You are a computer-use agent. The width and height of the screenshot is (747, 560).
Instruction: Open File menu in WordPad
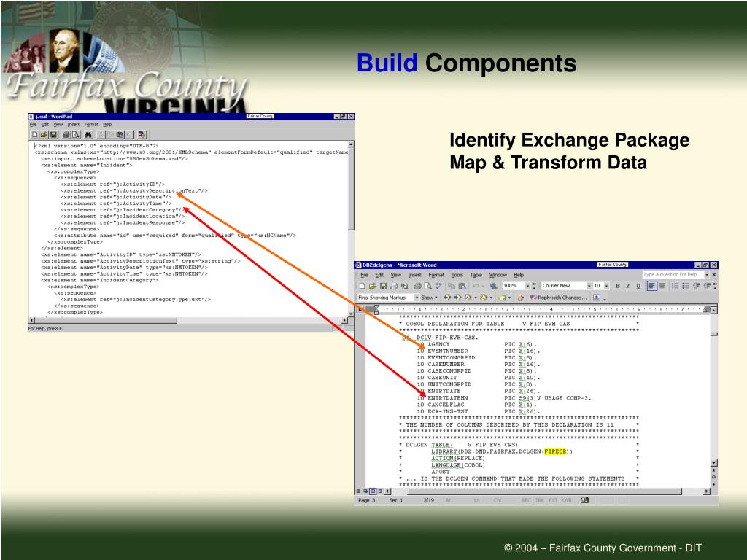33,124
